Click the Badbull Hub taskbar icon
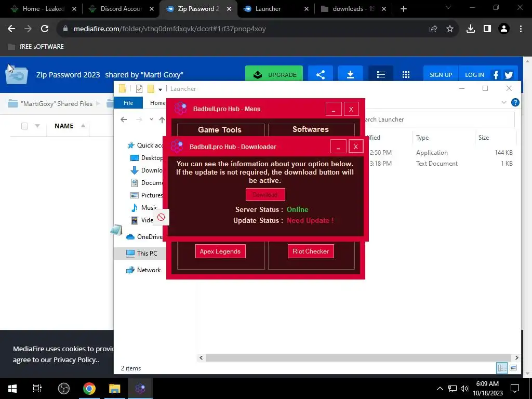Viewport: 532px width, 399px height. click(x=140, y=389)
